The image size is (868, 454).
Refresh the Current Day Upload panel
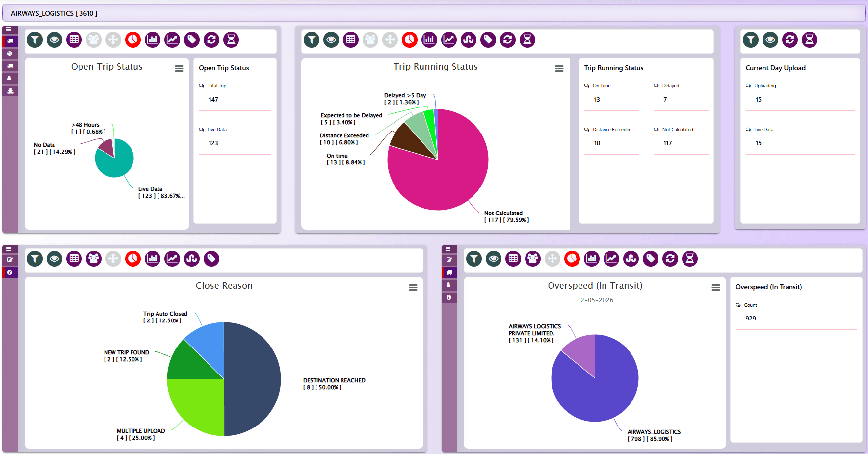(x=790, y=40)
